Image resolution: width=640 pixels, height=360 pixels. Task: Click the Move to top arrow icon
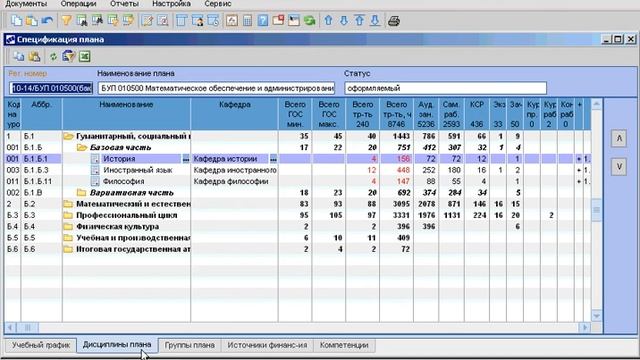[359, 20]
